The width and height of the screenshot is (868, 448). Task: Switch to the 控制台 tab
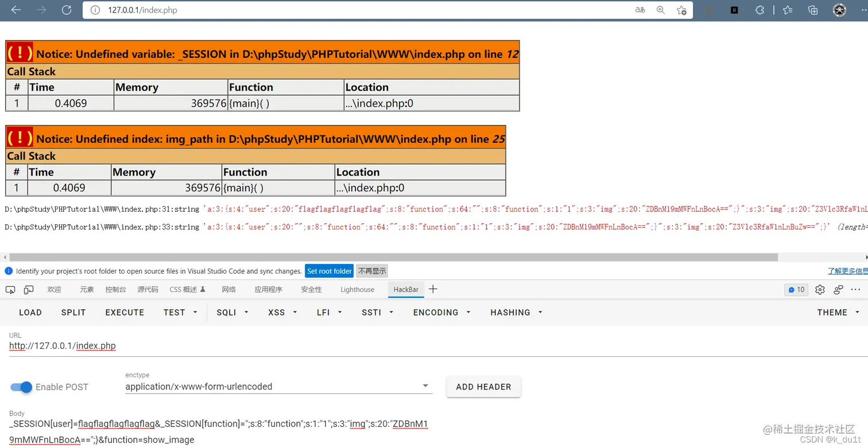coord(115,290)
